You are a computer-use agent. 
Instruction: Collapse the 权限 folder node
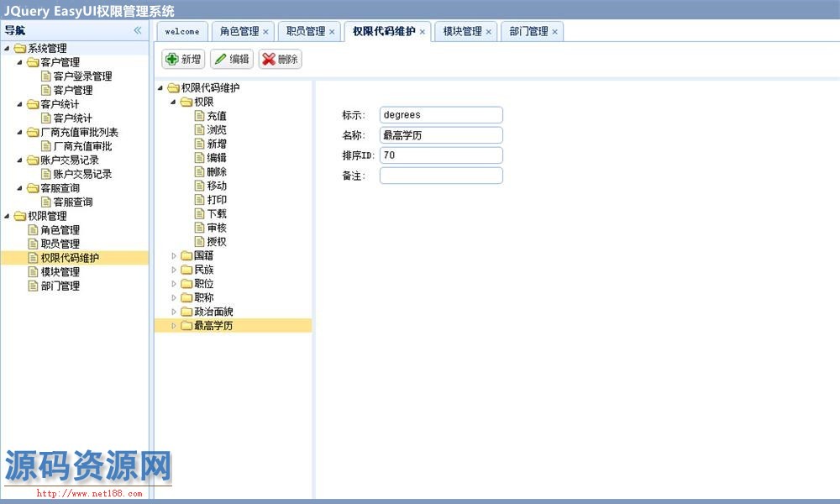tap(175, 102)
